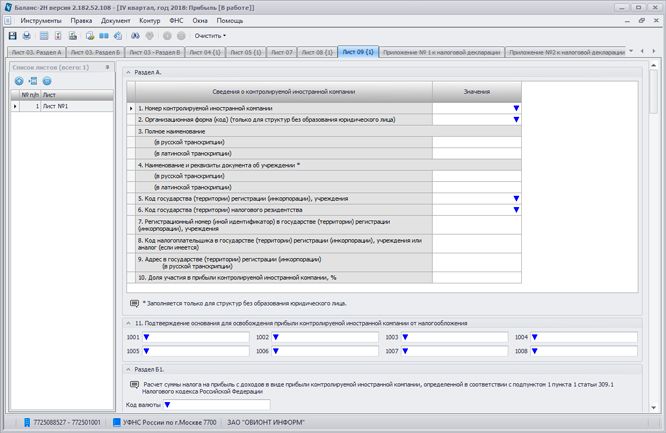This screenshot has width=666, height=433.
Task: Click comment icon beside 'Расчет суммы налога'
Action: (x=134, y=385)
